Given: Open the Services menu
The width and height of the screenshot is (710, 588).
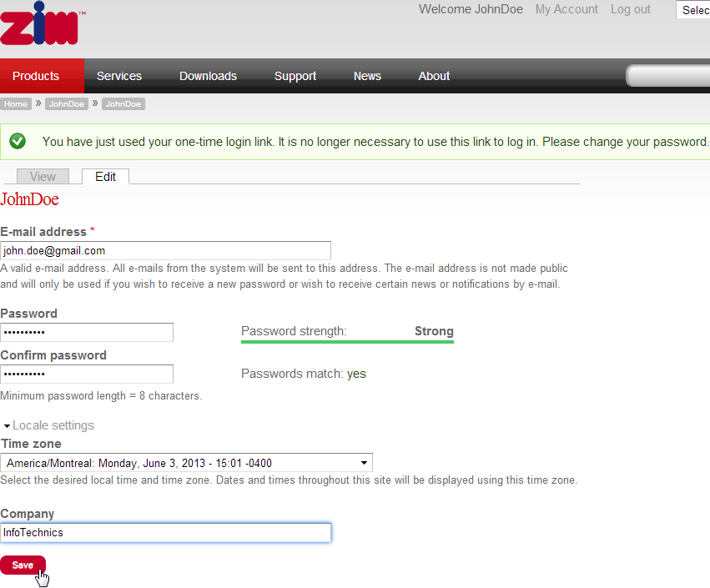Looking at the screenshot, I should pyautogui.click(x=119, y=76).
